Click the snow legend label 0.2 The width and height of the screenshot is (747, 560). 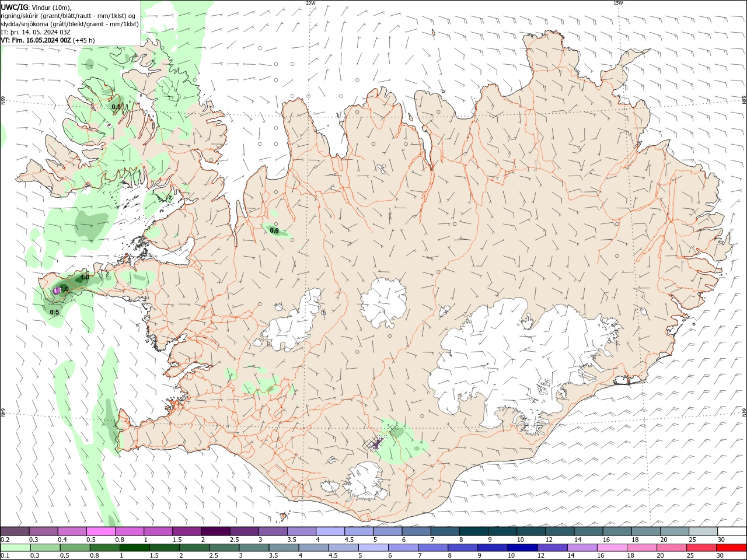[5, 540]
